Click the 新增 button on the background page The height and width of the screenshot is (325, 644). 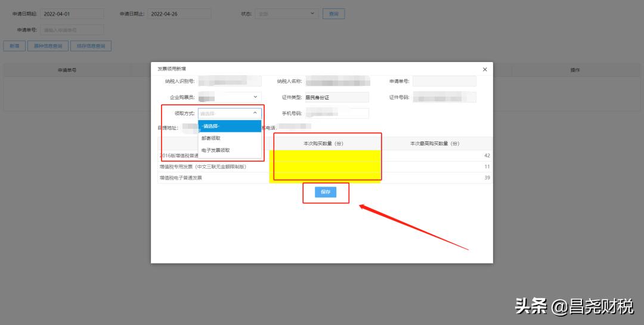[x=14, y=46]
